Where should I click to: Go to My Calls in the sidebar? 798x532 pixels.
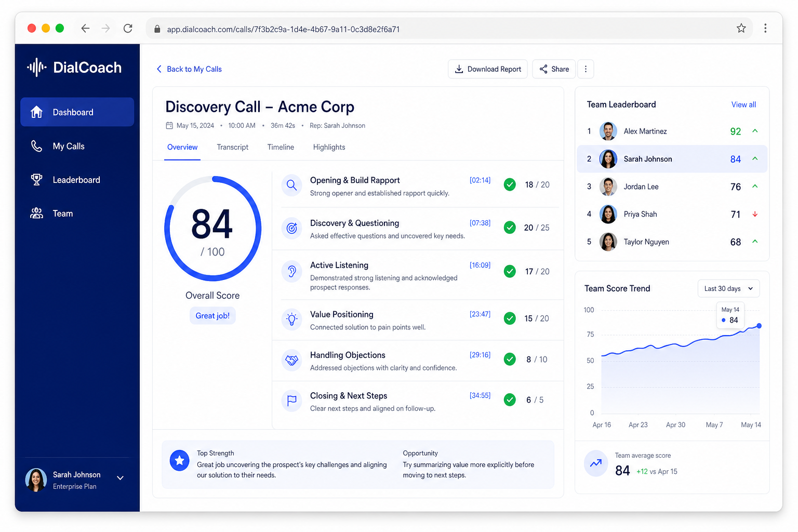[77, 146]
